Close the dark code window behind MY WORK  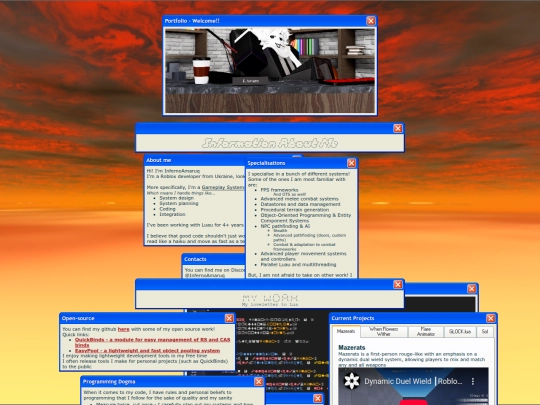click(471, 289)
